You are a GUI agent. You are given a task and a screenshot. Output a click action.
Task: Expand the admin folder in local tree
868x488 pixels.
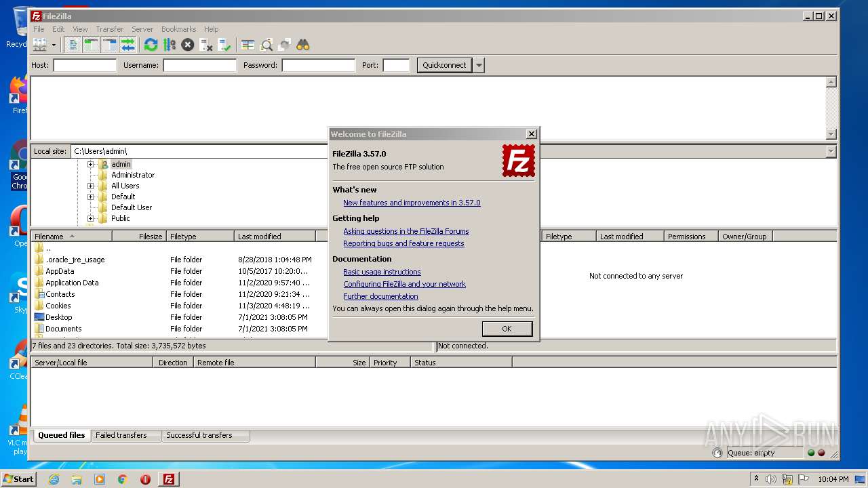(x=90, y=164)
